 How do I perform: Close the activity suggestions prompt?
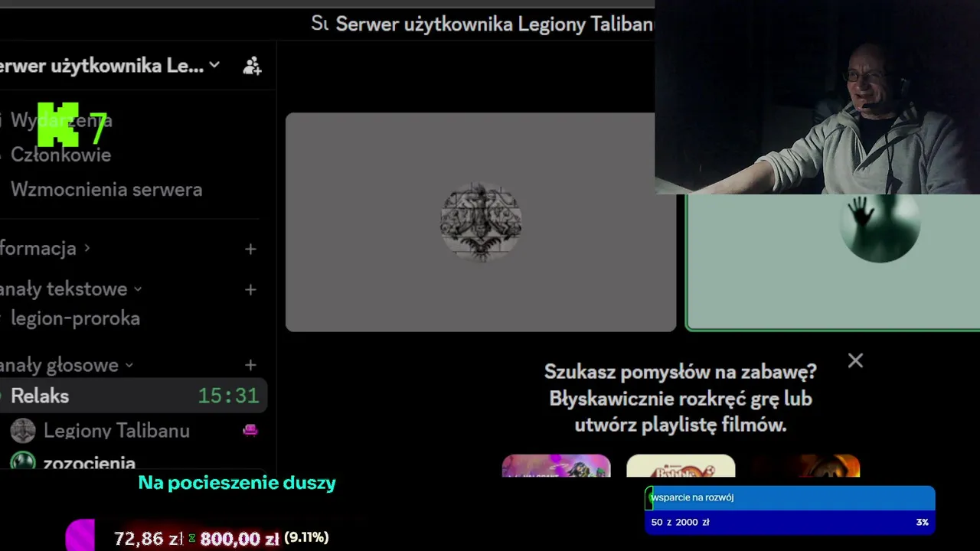coord(855,360)
